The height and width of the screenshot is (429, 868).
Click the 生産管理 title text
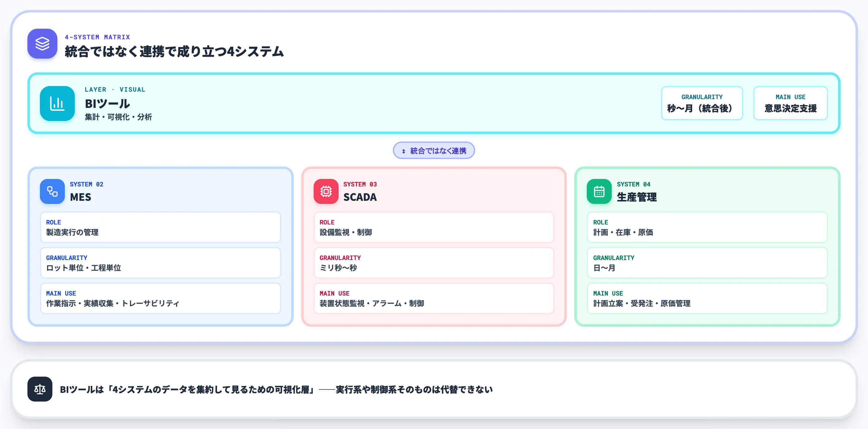tap(637, 197)
